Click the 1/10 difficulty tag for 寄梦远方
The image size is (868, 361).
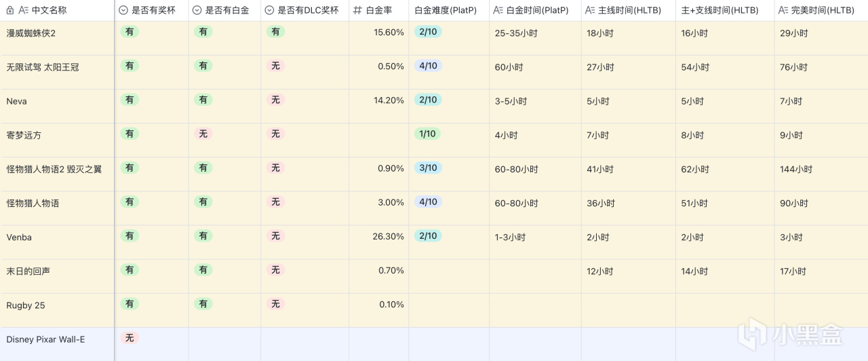click(428, 134)
